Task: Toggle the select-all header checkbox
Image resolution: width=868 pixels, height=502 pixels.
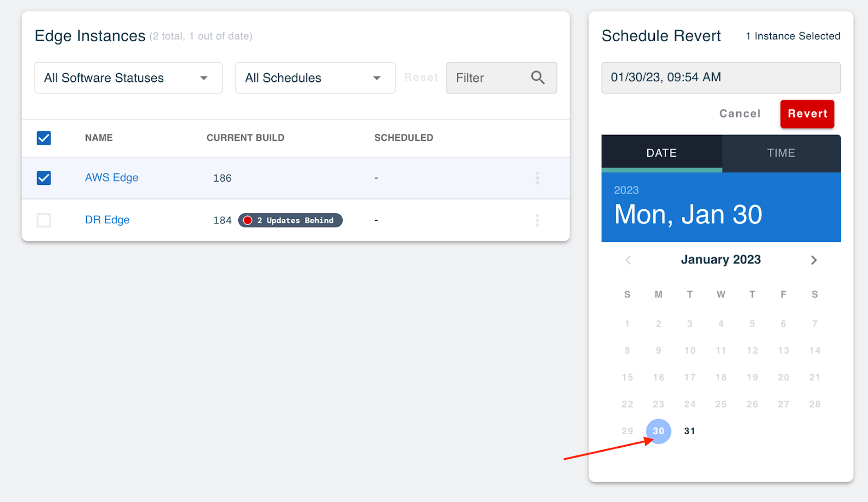Action: coord(44,138)
